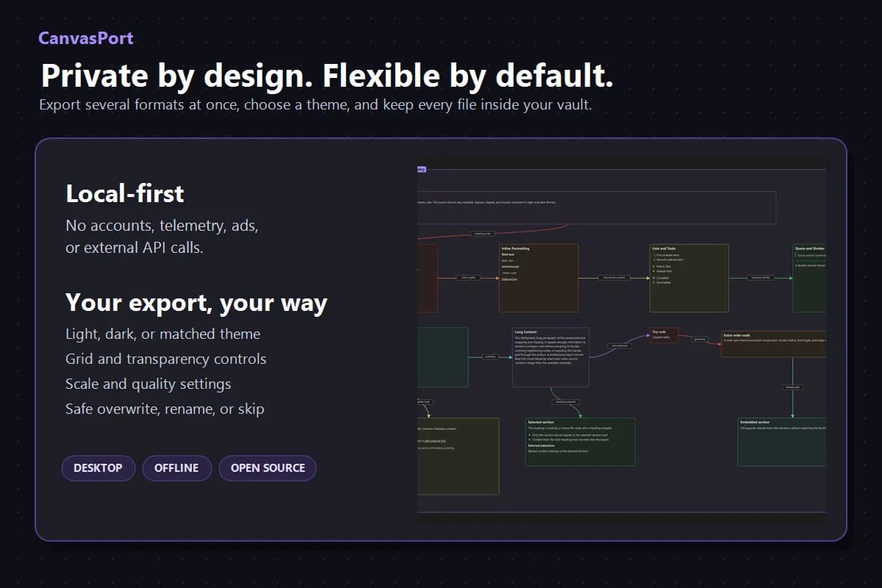Select the Lists and Tasks canvas node
The width and height of the screenshot is (882, 588).
click(x=689, y=279)
